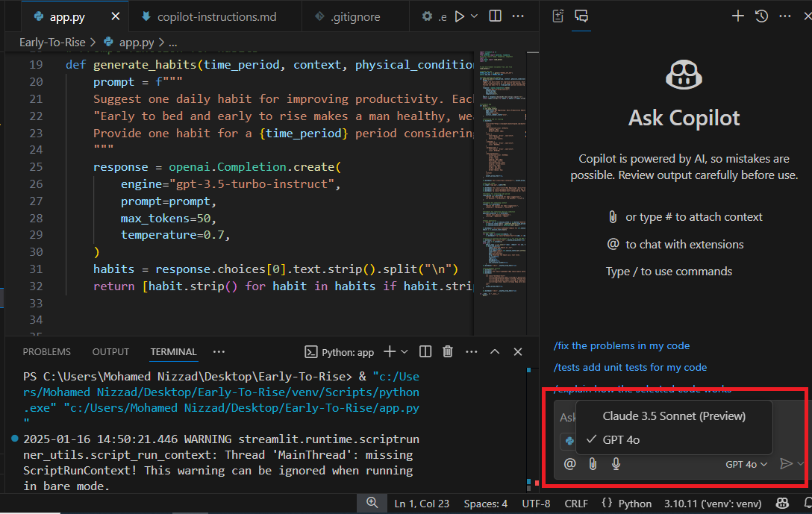Place cursor on line 26 engine string

[x=252, y=184]
